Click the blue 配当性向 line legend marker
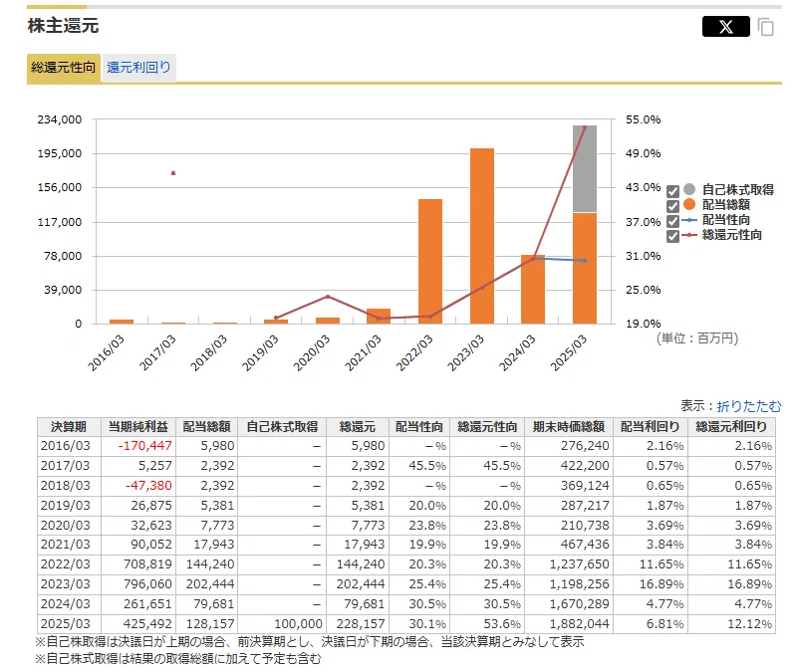Viewport: 793px width, 672px height. click(689, 220)
